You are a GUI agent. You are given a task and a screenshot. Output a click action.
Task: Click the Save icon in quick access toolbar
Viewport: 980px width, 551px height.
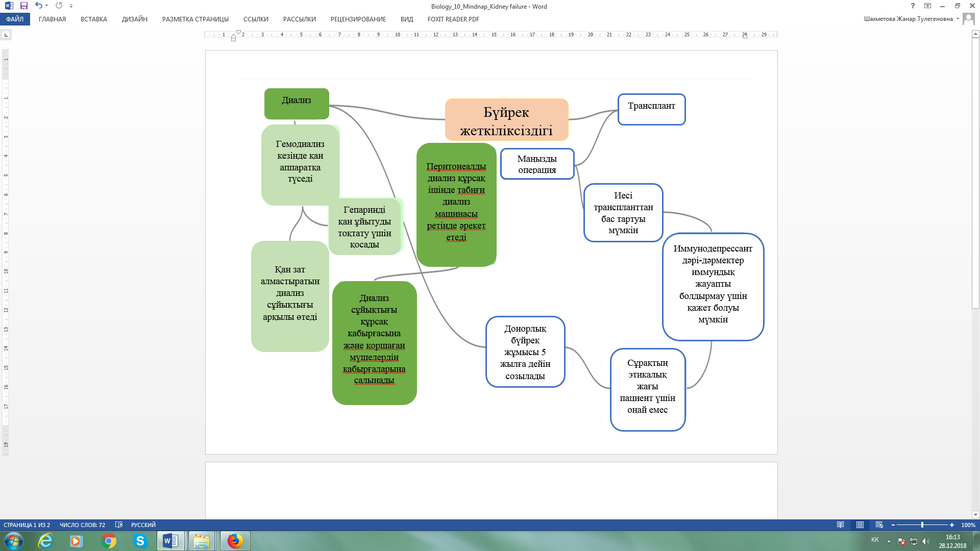(23, 6)
